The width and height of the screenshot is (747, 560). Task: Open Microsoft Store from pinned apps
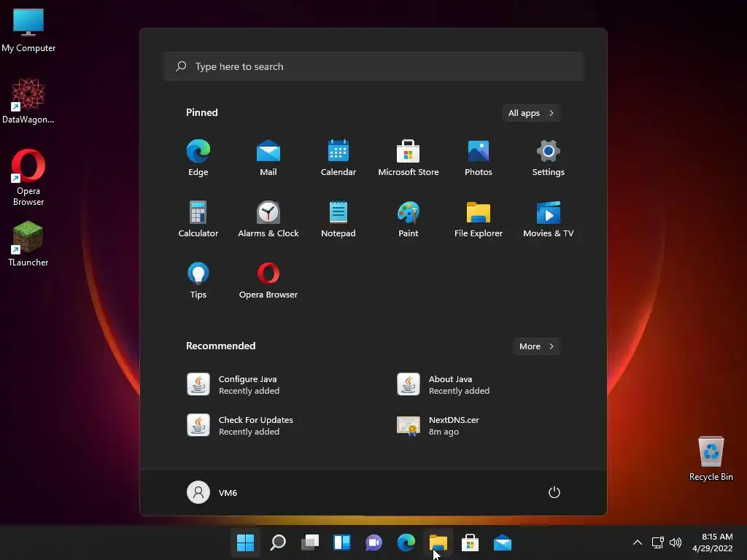409,157
